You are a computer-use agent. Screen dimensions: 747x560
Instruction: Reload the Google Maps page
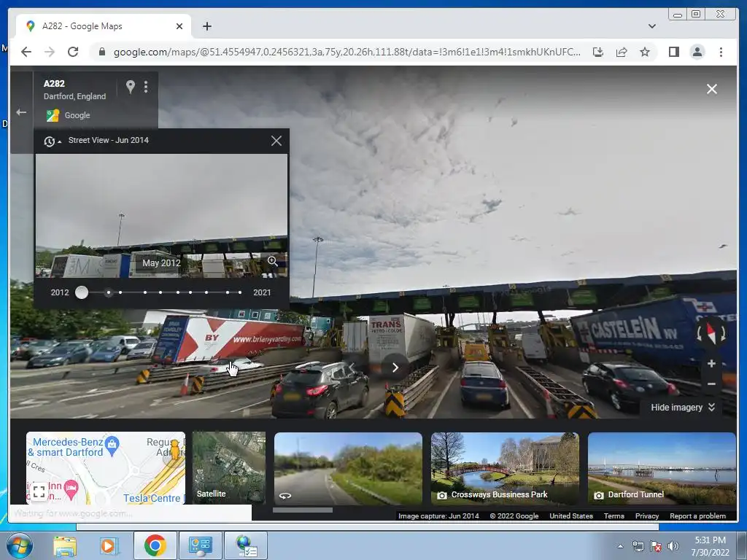point(73,52)
